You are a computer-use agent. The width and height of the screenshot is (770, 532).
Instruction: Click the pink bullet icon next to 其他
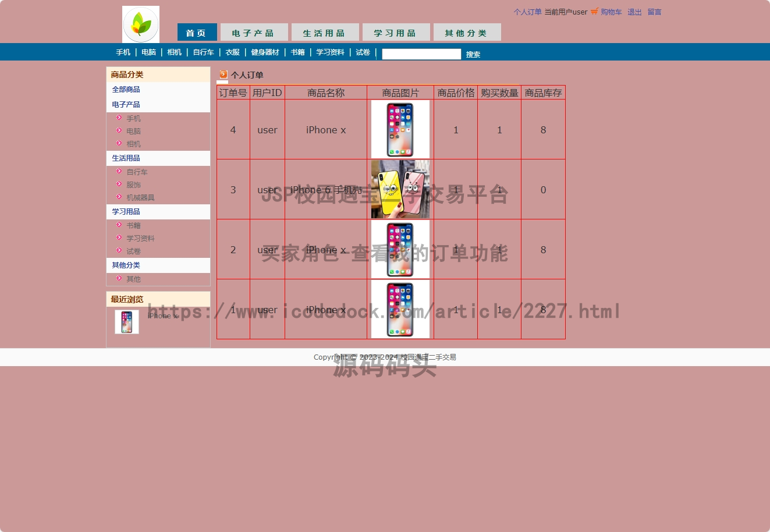pos(119,278)
